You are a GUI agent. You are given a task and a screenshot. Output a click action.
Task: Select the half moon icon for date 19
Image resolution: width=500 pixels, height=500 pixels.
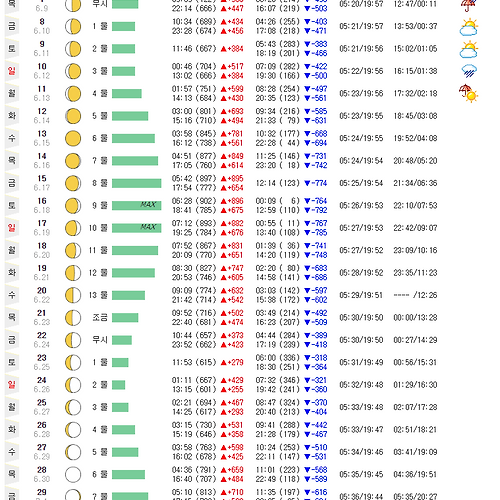73,273
